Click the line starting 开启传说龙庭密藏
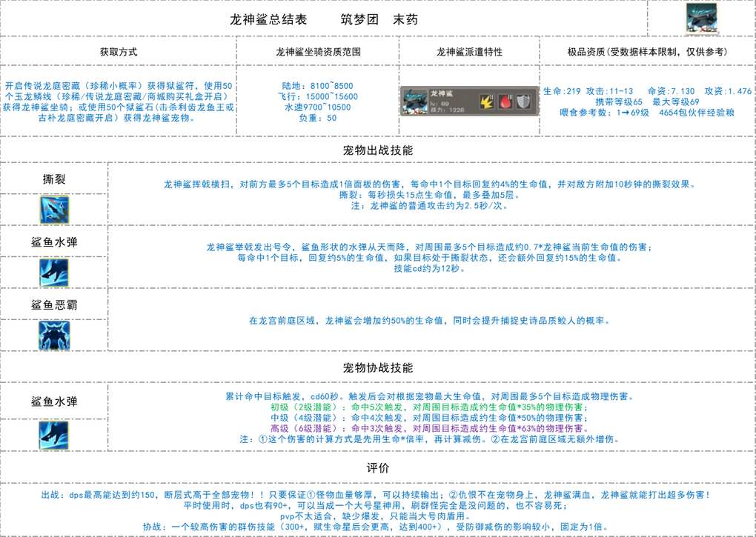 [x=119, y=86]
